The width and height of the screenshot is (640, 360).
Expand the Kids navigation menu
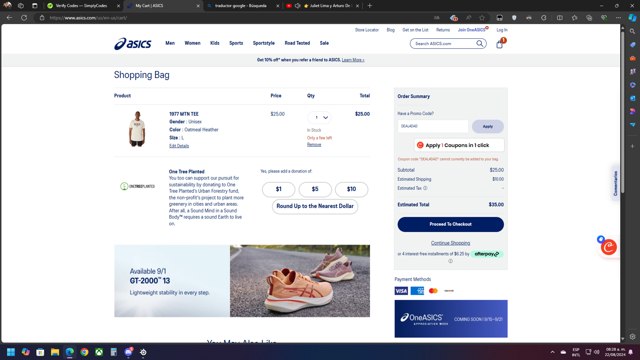click(x=215, y=43)
